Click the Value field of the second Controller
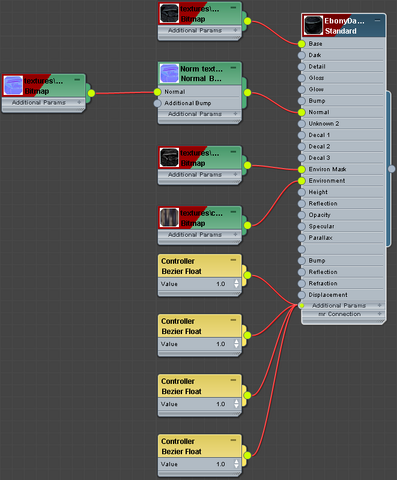Viewport: 397px width, 480px height. [x=199, y=344]
